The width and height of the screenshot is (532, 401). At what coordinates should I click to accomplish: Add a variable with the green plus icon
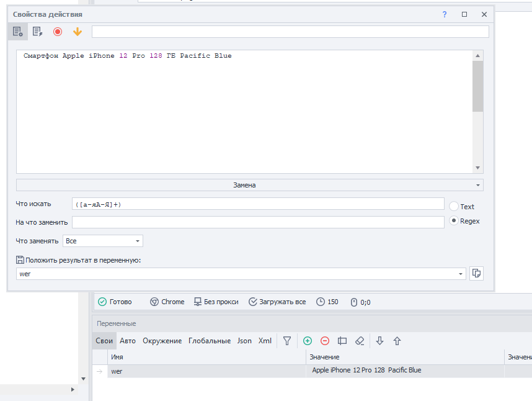click(x=308, y=341)
